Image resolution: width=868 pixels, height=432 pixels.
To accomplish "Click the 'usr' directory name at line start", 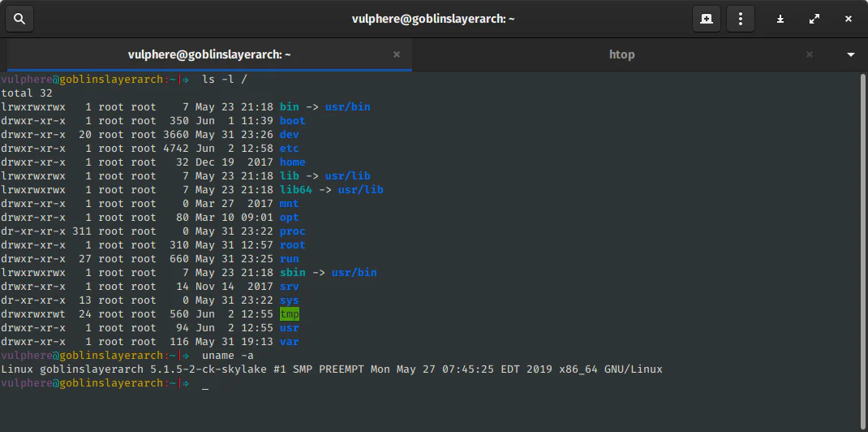I will 289,328.
